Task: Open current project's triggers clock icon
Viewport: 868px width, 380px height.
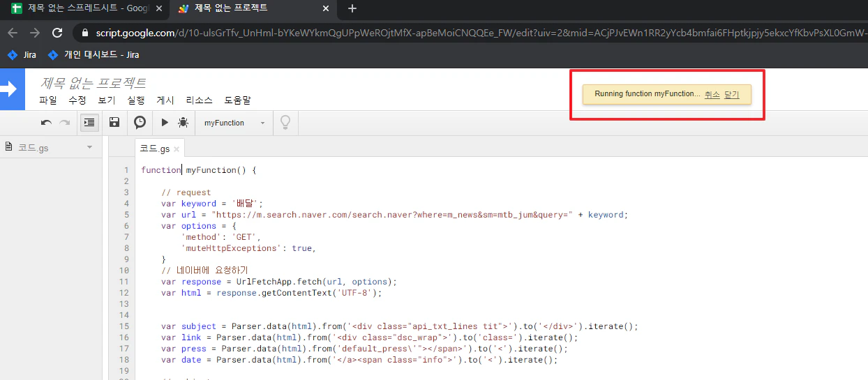Action: pos(140,123)
